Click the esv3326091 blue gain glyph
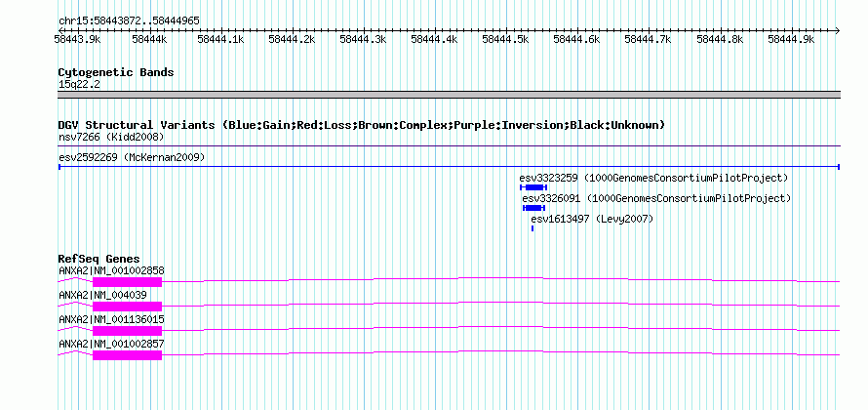The height and width of the screenshot is (410, 868). tap(534, 208)
